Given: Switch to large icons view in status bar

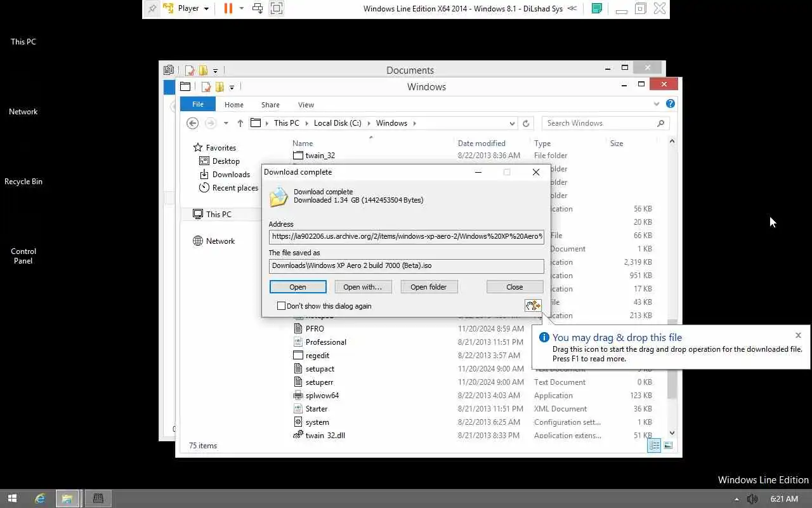Looking at the screenshot, I should coord(668,446).
